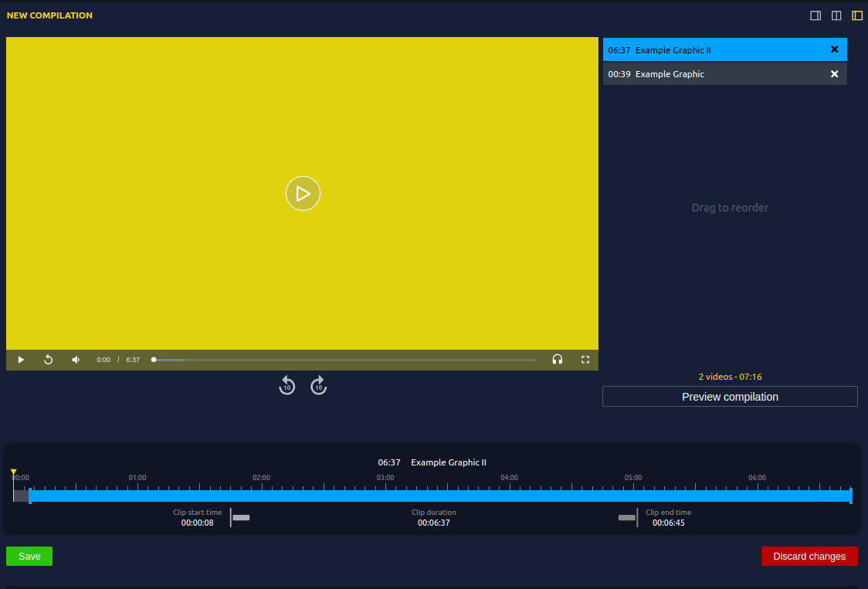Mute the volume speaker icon

click(x=75, y=360)
